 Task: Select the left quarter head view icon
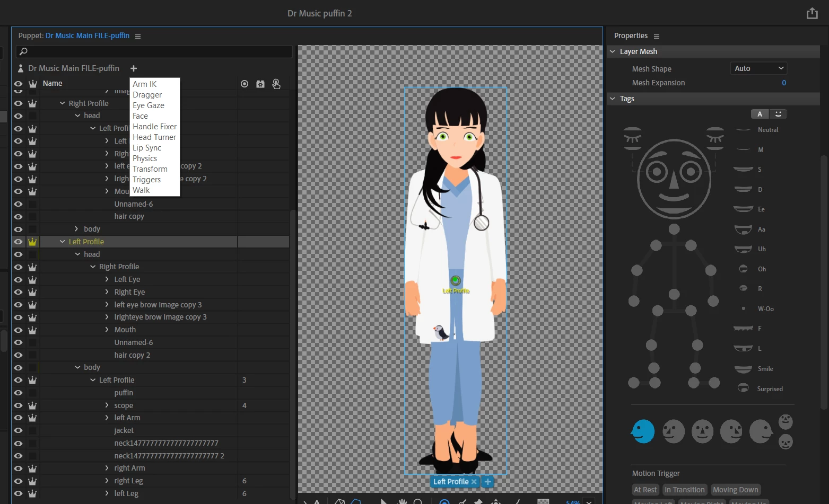click(674, 431)
